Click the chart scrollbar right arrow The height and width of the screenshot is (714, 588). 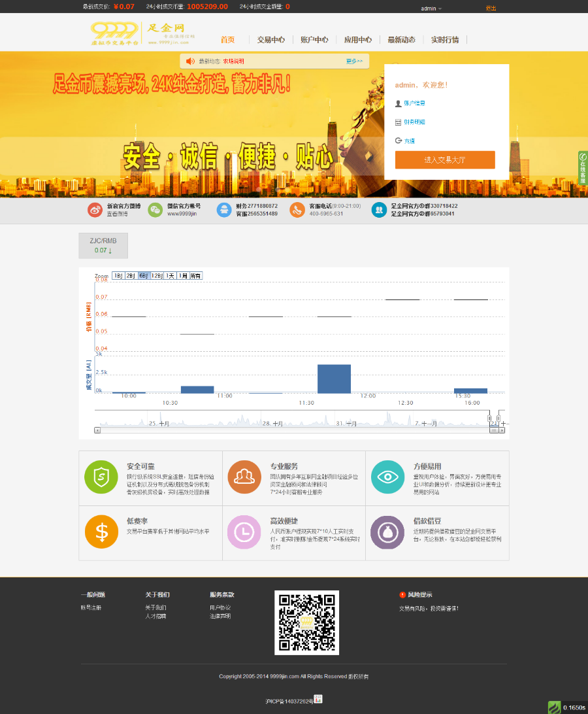[x=502, y=430]
